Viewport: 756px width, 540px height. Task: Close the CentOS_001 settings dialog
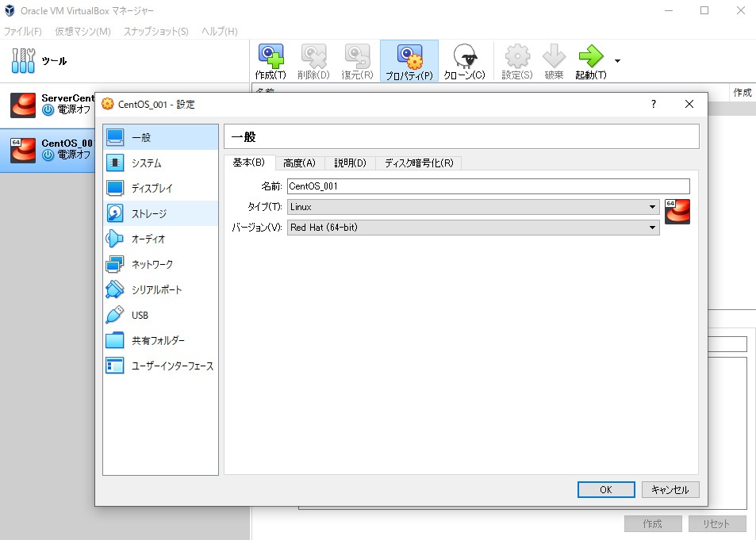689,104
